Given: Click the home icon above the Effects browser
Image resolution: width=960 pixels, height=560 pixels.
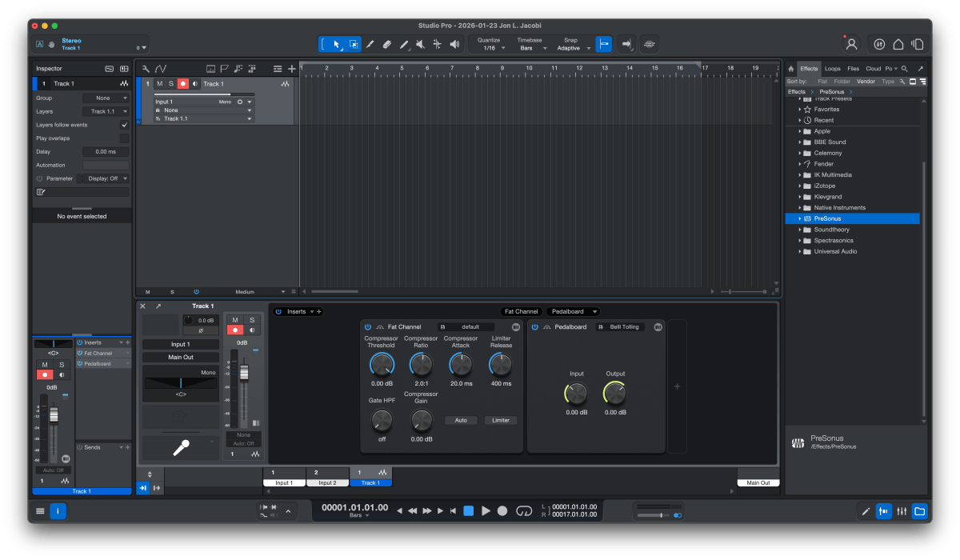Looking at the screenshot, I should (x=792, y=68).
